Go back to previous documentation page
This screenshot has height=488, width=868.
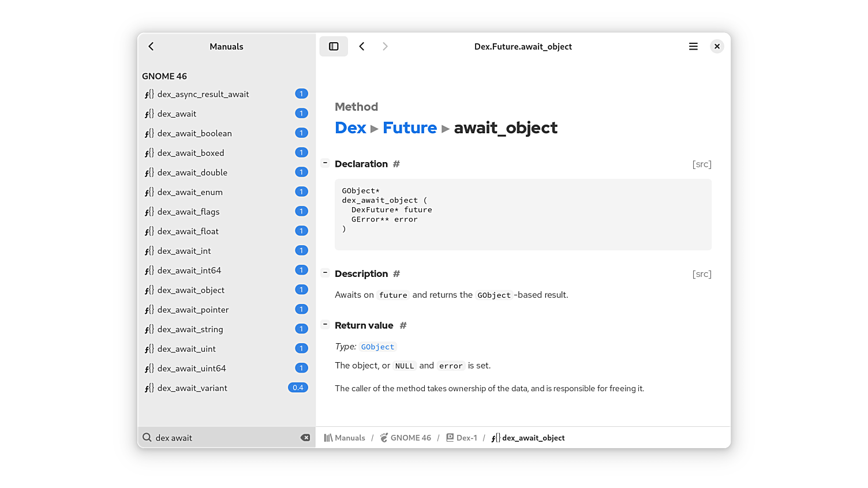(362, 46)
